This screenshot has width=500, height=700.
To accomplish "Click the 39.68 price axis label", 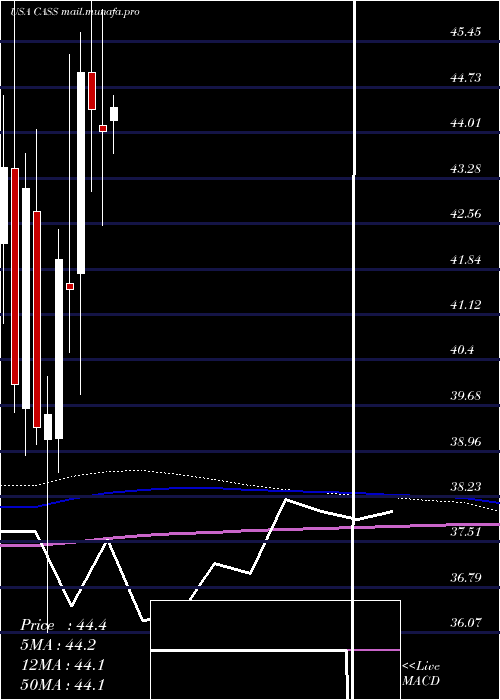I will pyautogui.click(x=466, y=396).
